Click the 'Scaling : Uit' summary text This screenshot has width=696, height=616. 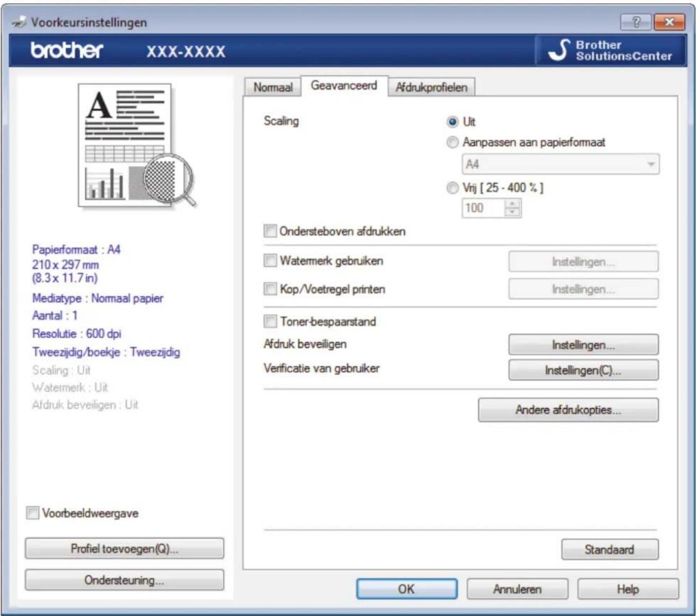click(61, 370)
